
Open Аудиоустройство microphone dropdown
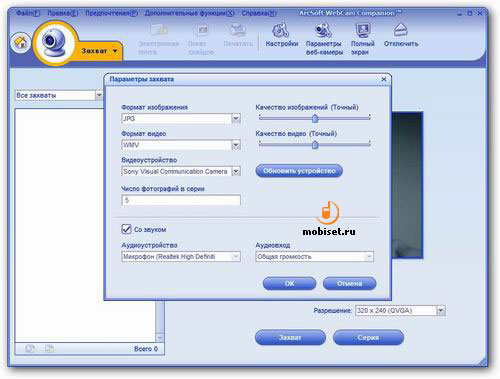236,256
